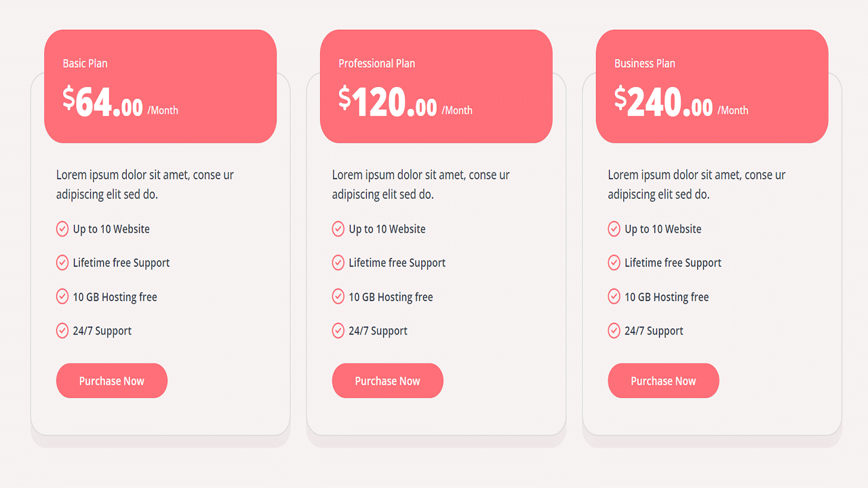Expand the Professional Plan card header
Image resolution: width=868 pixels, height=488 pixels.
[x=436, y=85]
